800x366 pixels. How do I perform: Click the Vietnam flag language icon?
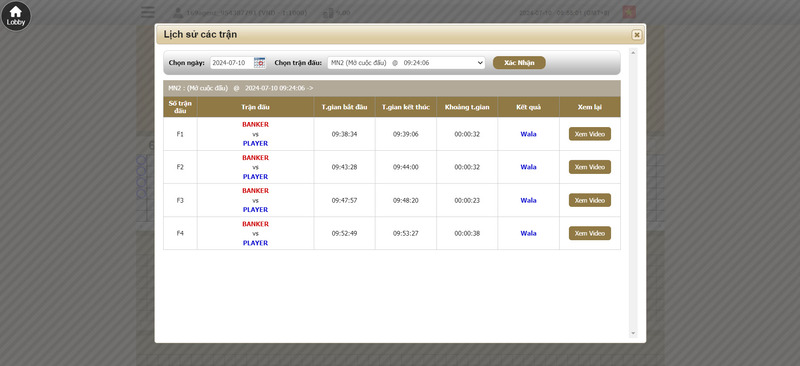(x=629, y=12)
